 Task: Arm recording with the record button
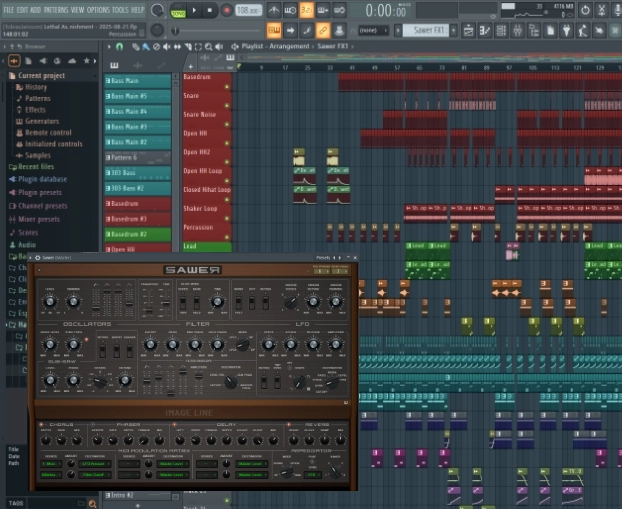[227, 10]
